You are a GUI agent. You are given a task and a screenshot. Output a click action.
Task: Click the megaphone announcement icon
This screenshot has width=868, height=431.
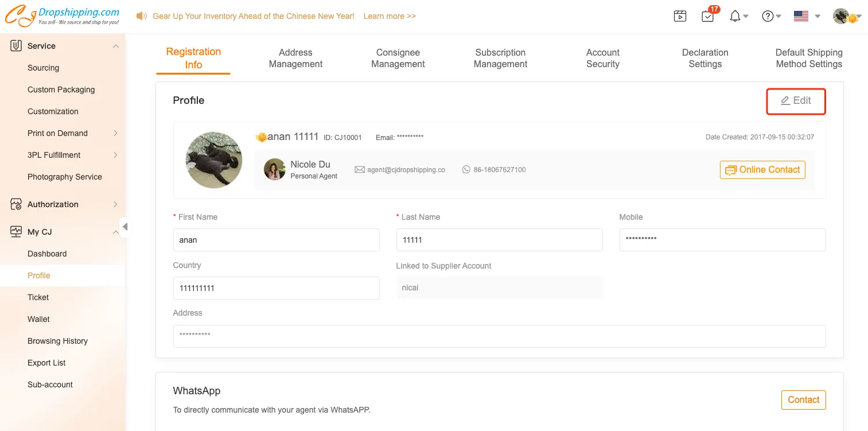point(142,16)
